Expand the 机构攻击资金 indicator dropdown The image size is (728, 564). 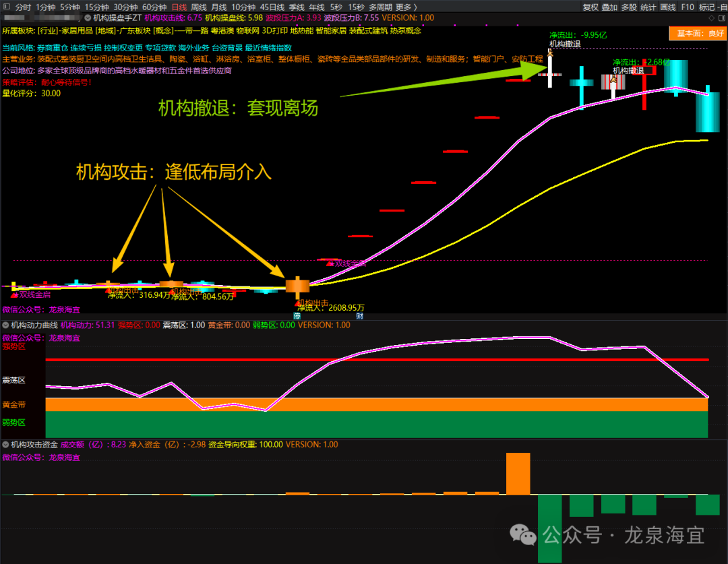pos(5,445)
